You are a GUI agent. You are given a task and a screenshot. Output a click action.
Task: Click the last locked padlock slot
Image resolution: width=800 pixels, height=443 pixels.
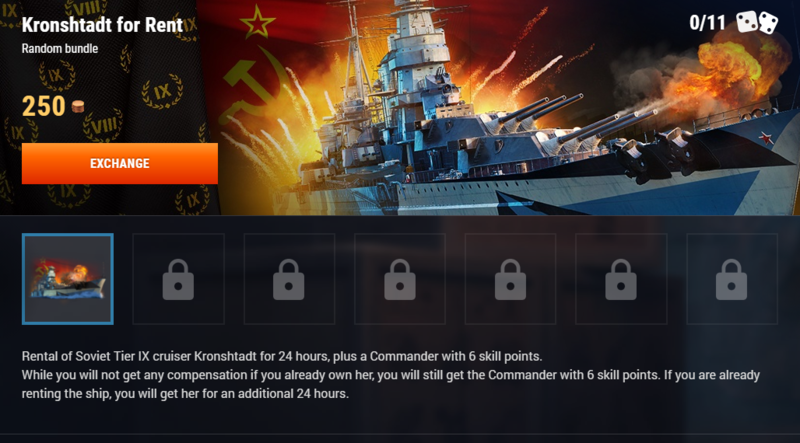point(732,279)
